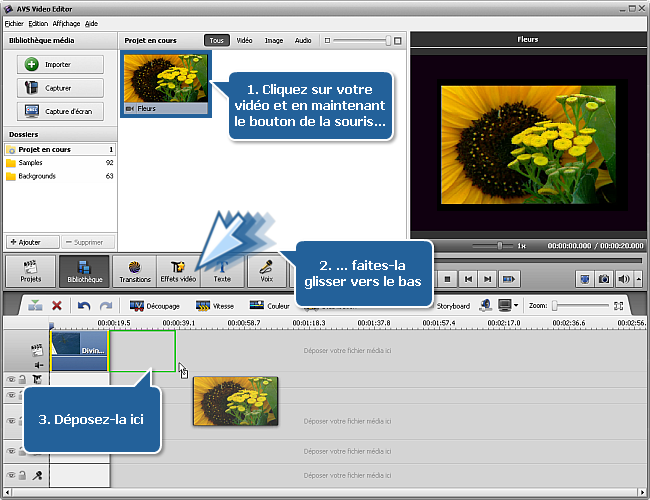Open the Découpage trim tool

[x=154, y=305]
